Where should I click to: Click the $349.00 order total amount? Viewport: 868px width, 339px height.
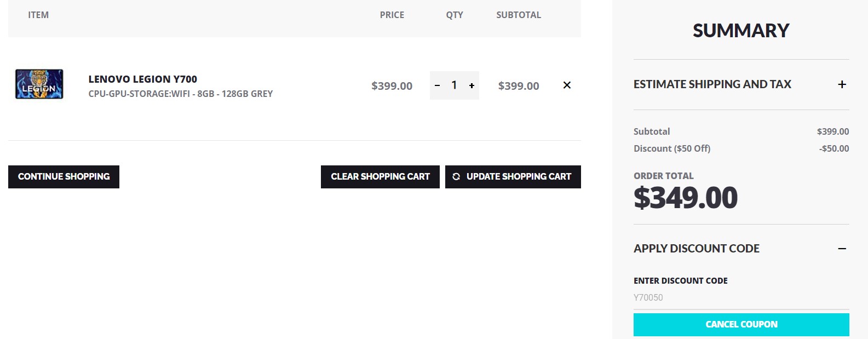point(685,198)
